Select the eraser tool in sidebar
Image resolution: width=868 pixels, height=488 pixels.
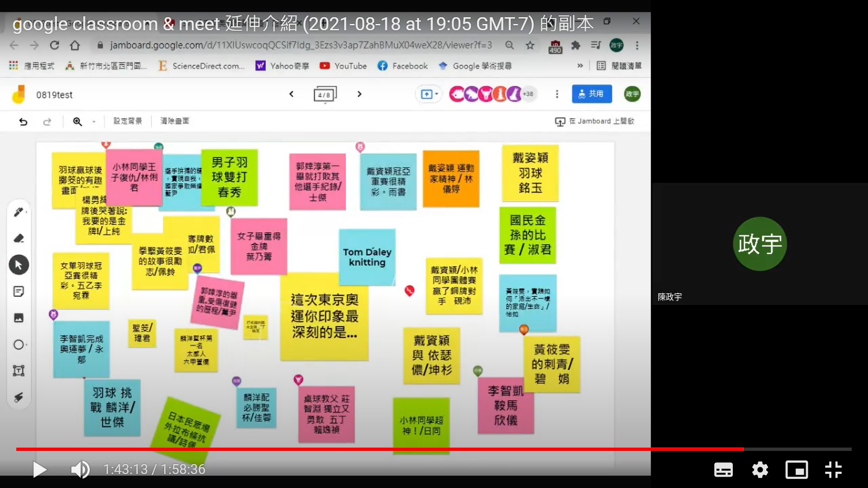point(19,238)
